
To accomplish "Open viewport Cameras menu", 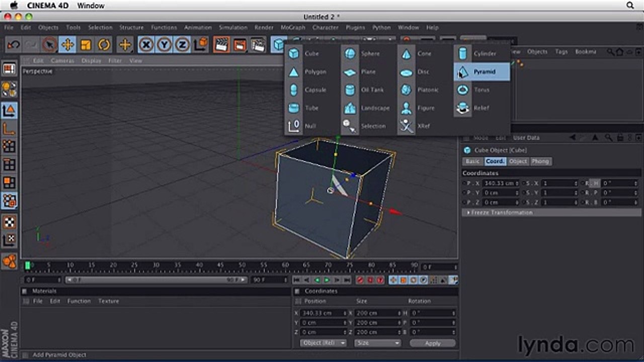I will pos(62,61).
